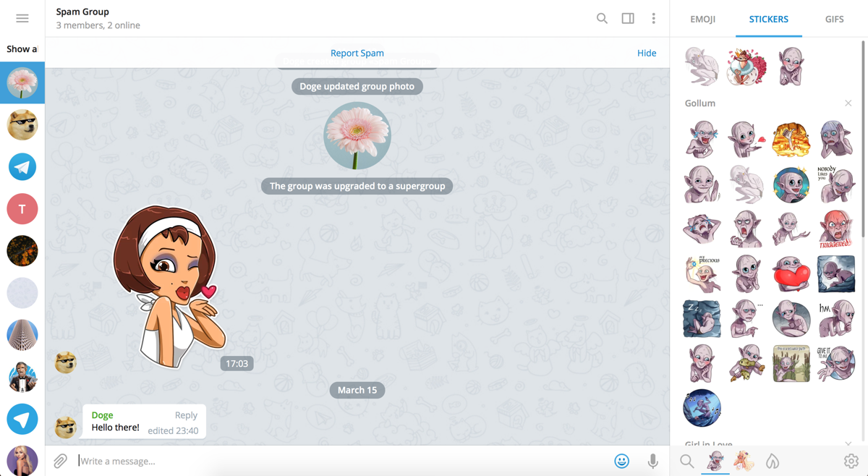Open the Doge sunglasses chat in sidebar

point(22,124)
